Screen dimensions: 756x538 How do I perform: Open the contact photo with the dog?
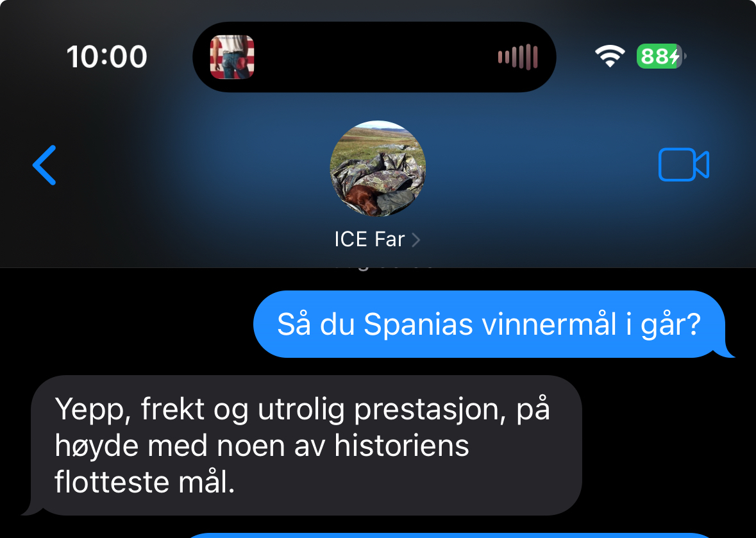tap(378, 169)
